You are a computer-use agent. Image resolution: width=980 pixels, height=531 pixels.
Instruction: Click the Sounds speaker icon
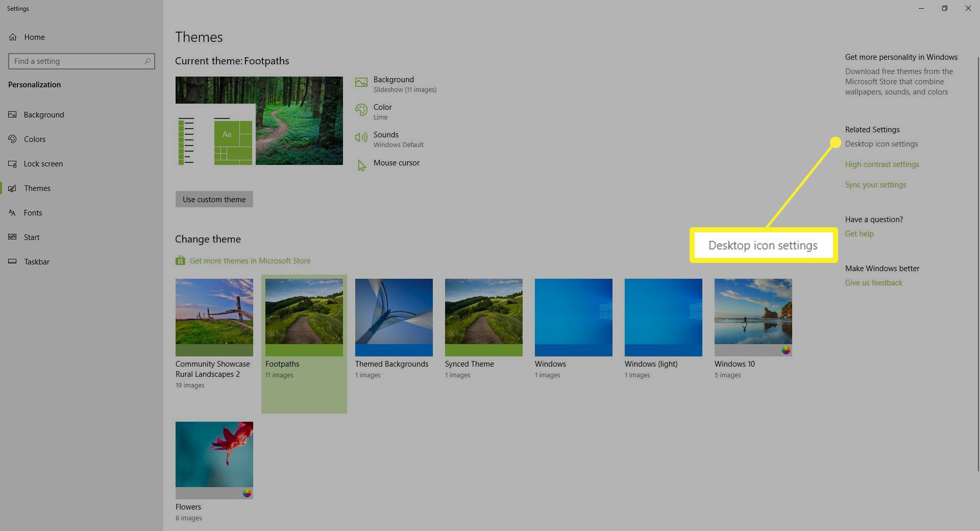pos(361,137)
